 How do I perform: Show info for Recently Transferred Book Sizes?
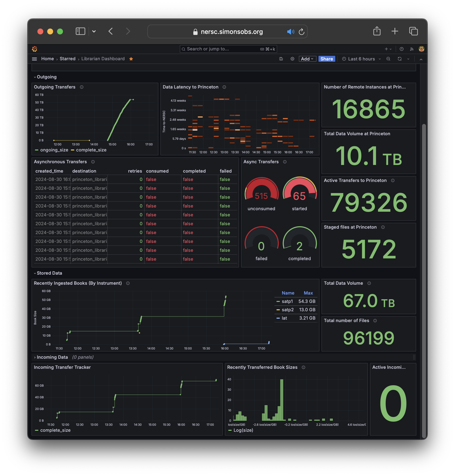[x=303, y=367]
